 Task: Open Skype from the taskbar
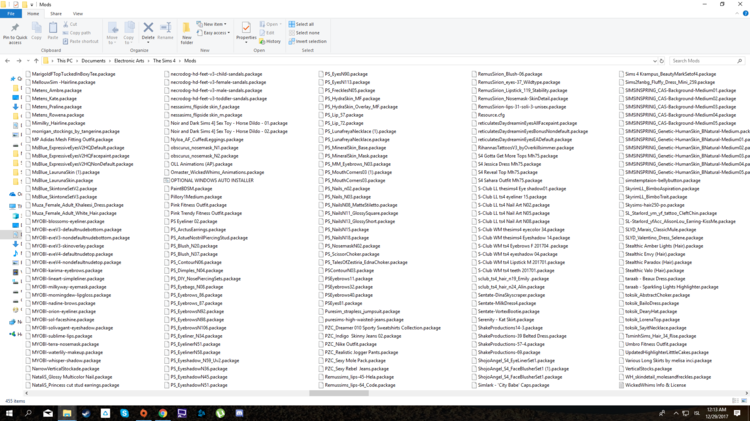pos(124,413)
